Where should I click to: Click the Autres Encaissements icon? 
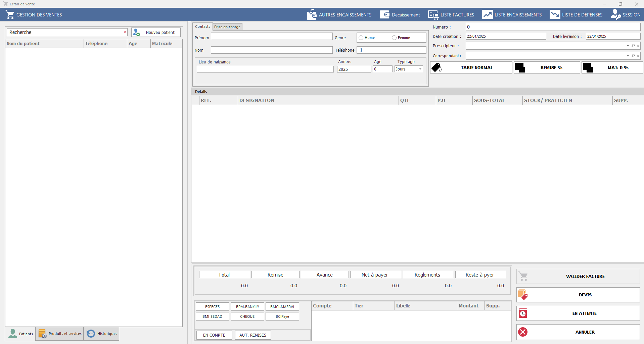[312, 15]
